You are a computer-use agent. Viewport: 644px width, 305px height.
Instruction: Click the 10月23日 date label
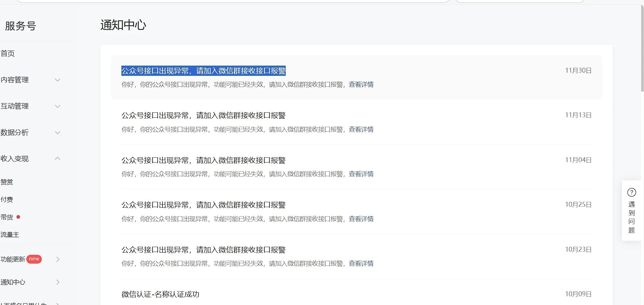coord(578,250)
